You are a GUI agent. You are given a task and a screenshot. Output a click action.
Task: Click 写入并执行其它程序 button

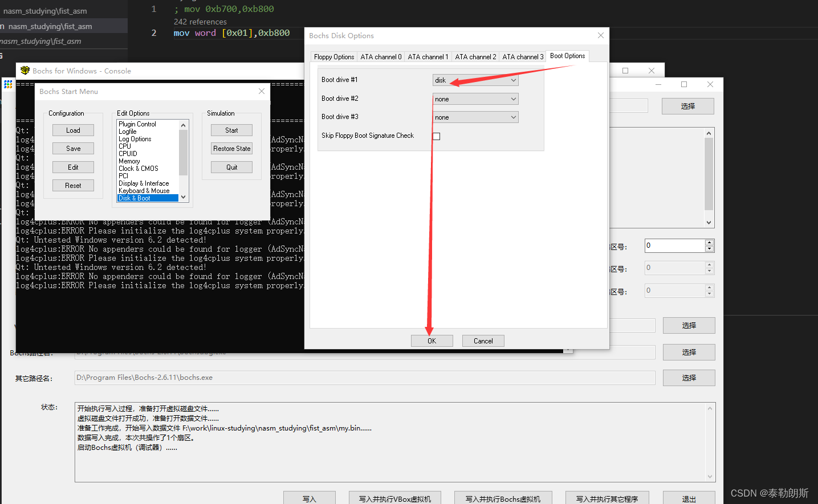click(x=607, y=498)
